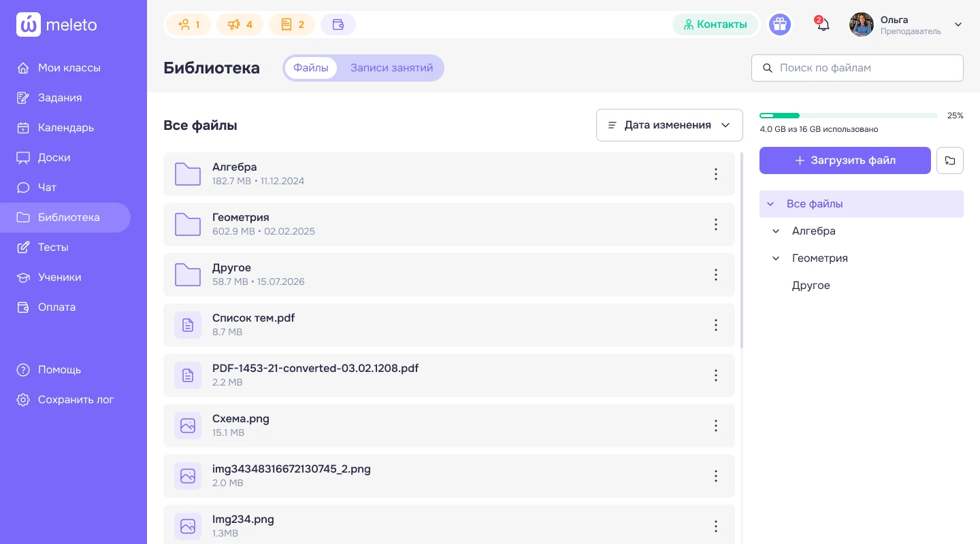
Task: Open the megaphone announcements counter
Action: pyautogui.click(x=240, y=24)
